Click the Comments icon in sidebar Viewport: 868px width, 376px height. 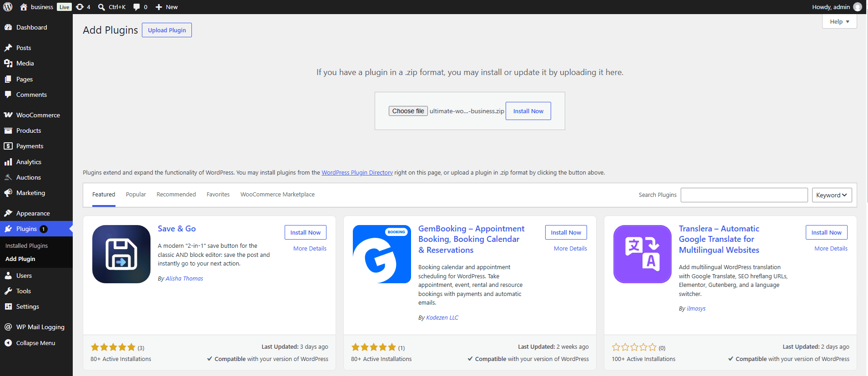[x=8, y=95]
